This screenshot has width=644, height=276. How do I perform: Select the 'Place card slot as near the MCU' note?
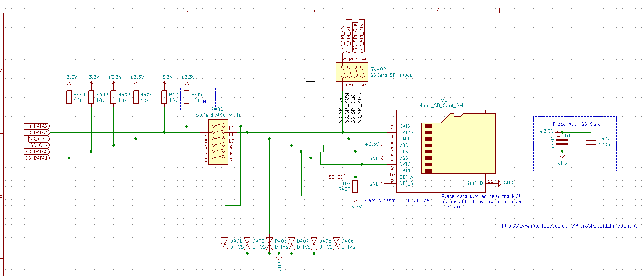coord(483,202)
